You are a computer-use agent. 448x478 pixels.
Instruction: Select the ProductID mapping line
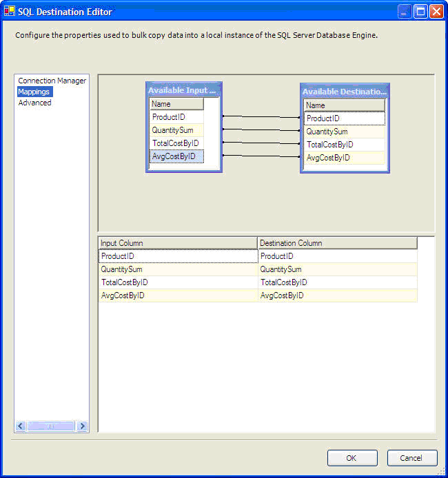pos(261,117)
